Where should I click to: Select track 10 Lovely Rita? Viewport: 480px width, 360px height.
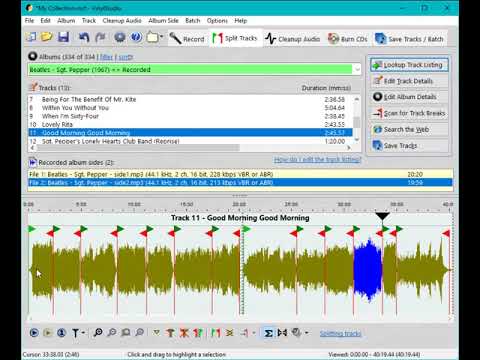coord(190,124)
